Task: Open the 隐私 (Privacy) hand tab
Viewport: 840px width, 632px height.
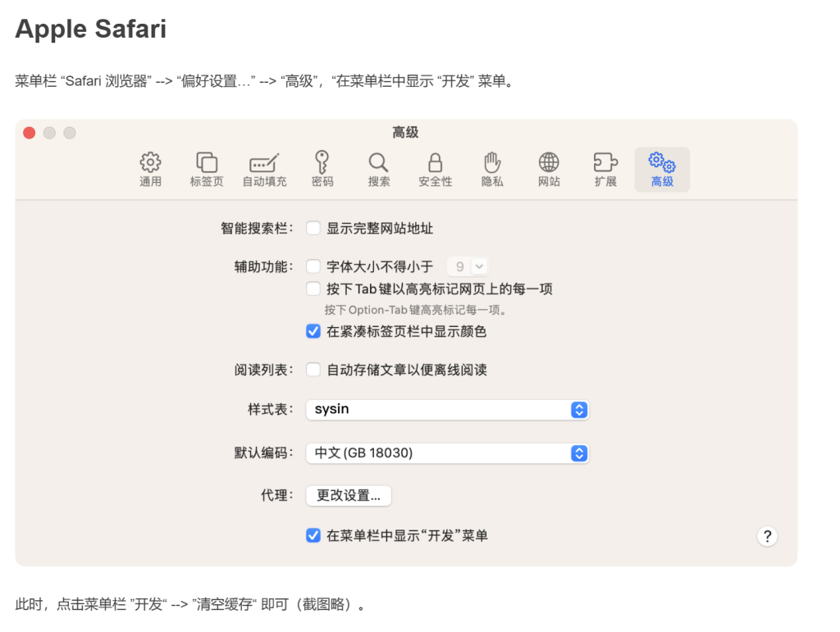Action: point(492,169)
